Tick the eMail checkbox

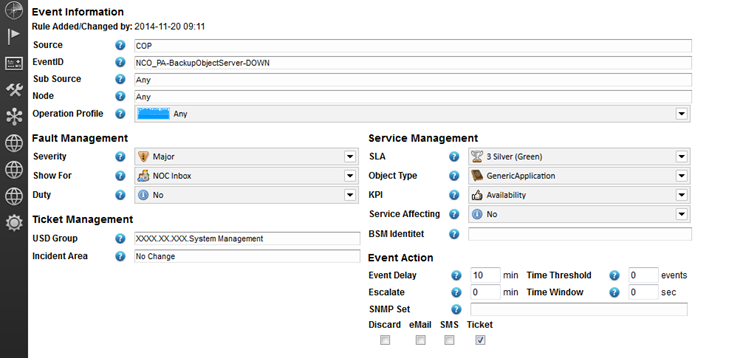(x=420, y=340)
